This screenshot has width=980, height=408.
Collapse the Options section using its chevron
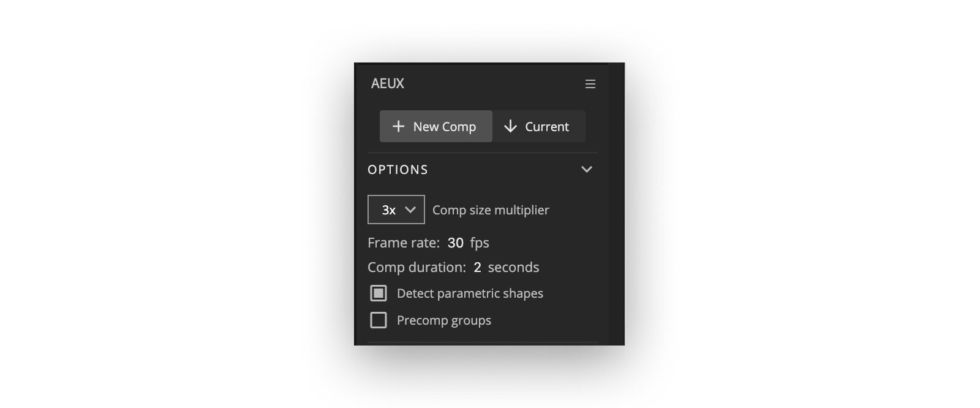[587, 169]
